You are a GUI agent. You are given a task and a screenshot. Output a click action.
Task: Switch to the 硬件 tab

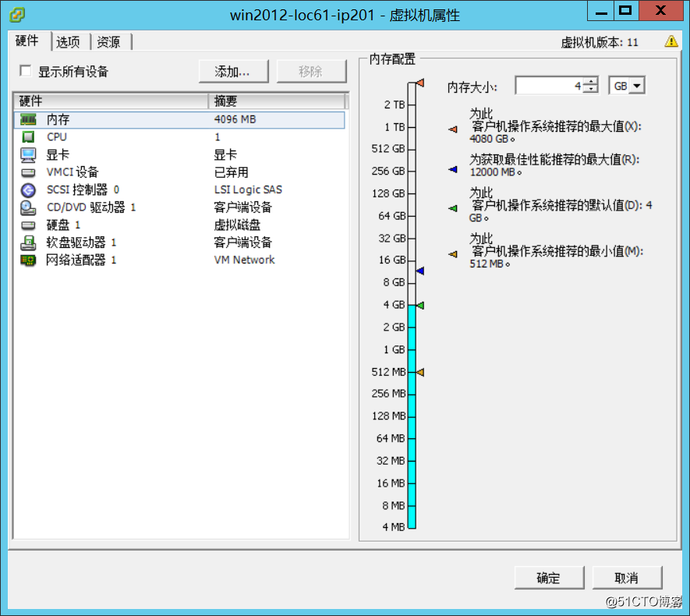pos(27,41)
